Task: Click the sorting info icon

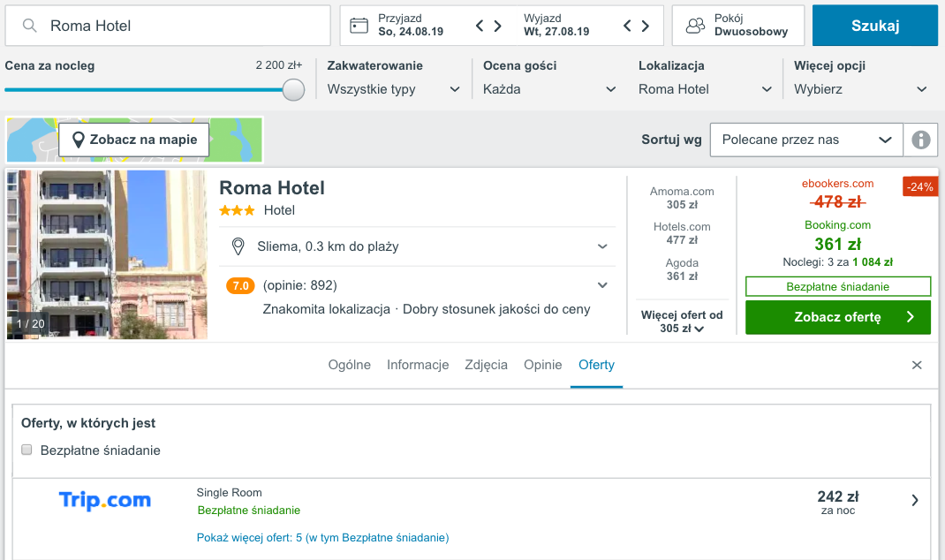Action: pyautogui.click(x=920, y=140)
